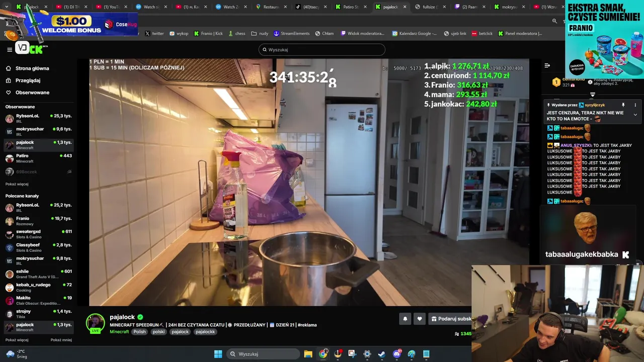
Task: Click pajalock streamer avatar below video
Action: coord(95,323)
